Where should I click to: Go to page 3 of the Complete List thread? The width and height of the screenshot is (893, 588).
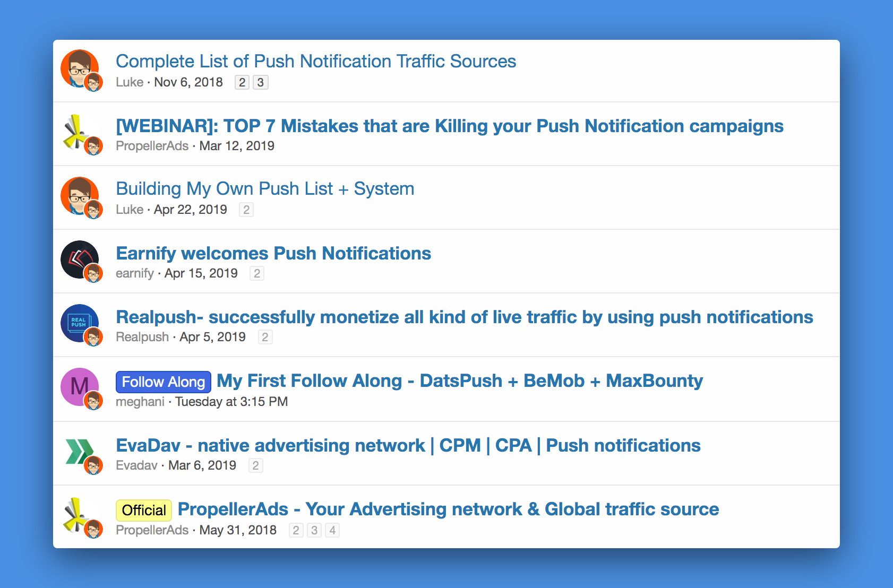tap(260, 82)
